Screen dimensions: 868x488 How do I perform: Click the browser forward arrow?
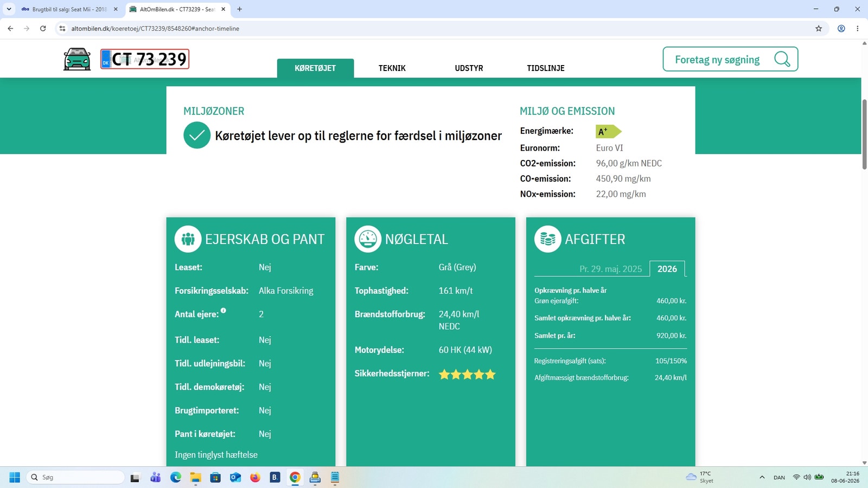pyautogui.click(x=27, y=29)
